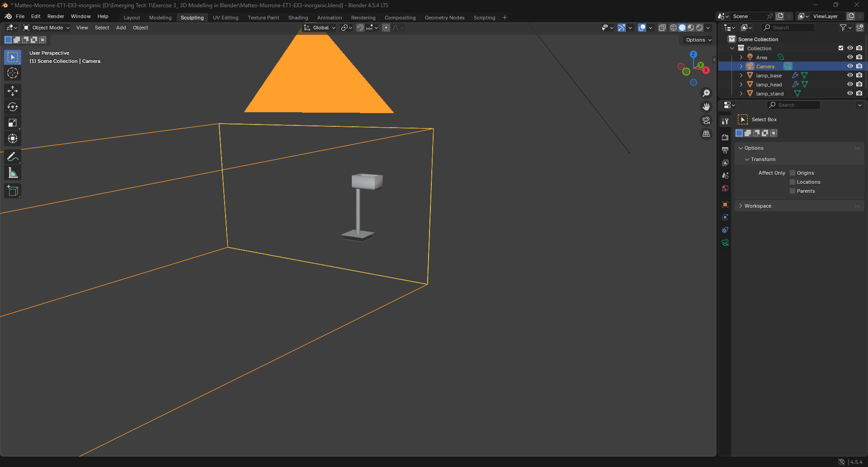This screenshot has width=868, height=467.
Task: Disable camera render visibility for lamp_head
Action: [859, 84]
